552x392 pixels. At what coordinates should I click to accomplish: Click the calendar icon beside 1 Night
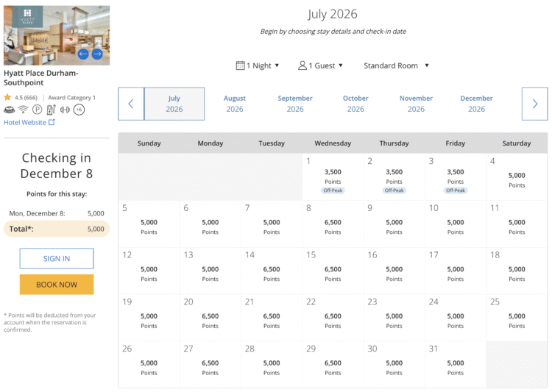(x=241, y=65)
